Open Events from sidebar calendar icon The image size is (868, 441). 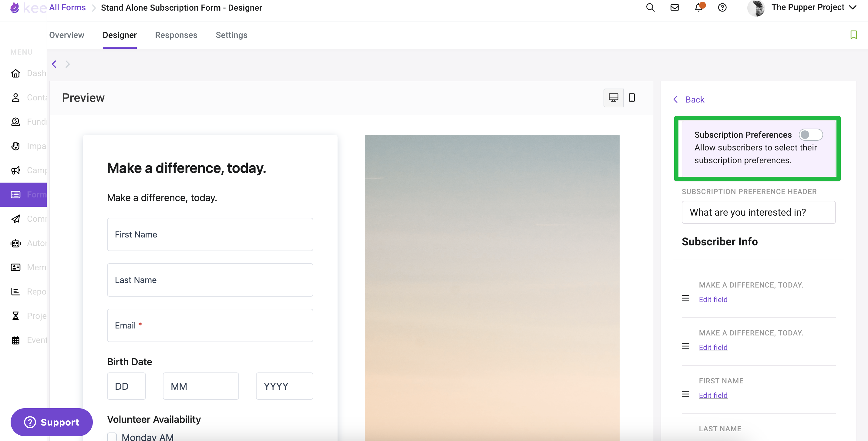coord(15,340)
